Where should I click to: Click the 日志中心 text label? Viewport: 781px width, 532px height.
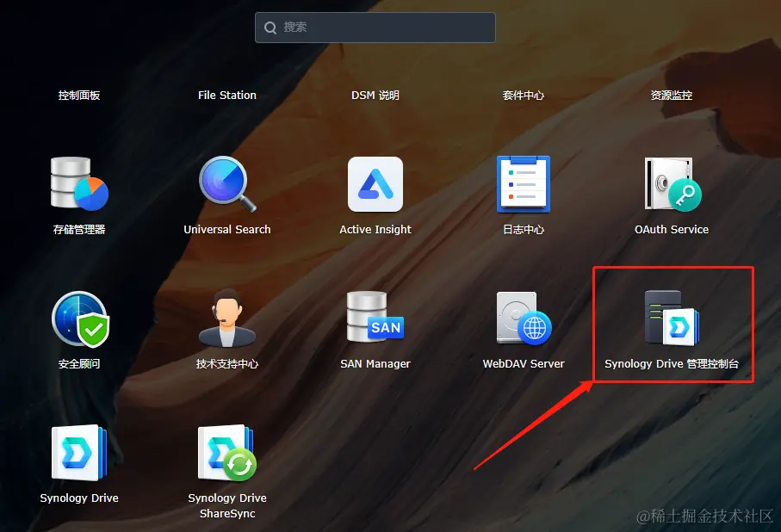(523, 230)
